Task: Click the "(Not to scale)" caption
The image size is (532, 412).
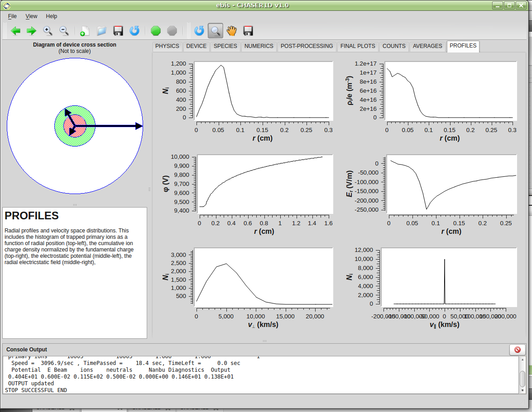Action: (x=75, y=51)
